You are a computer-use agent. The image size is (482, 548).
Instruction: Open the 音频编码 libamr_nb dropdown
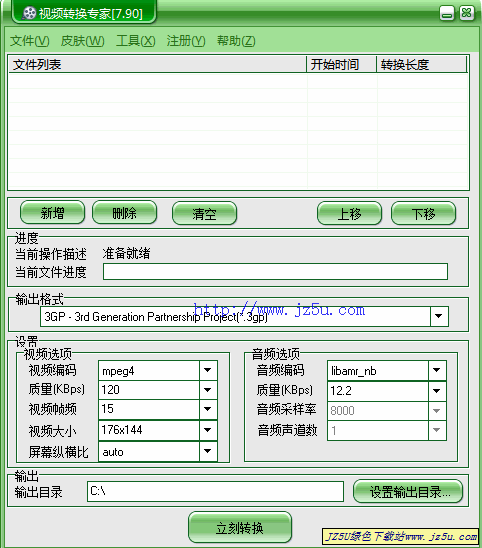click(437, 370)
